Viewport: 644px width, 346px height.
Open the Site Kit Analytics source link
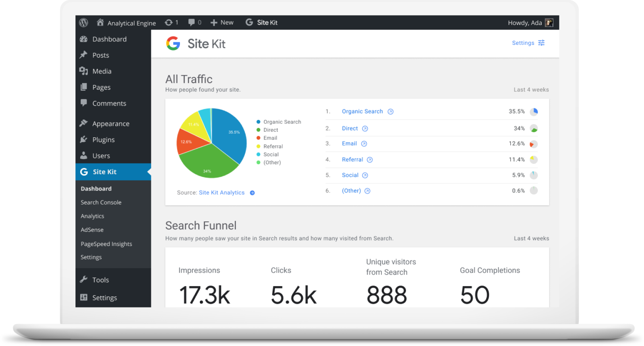click(222, 193)
